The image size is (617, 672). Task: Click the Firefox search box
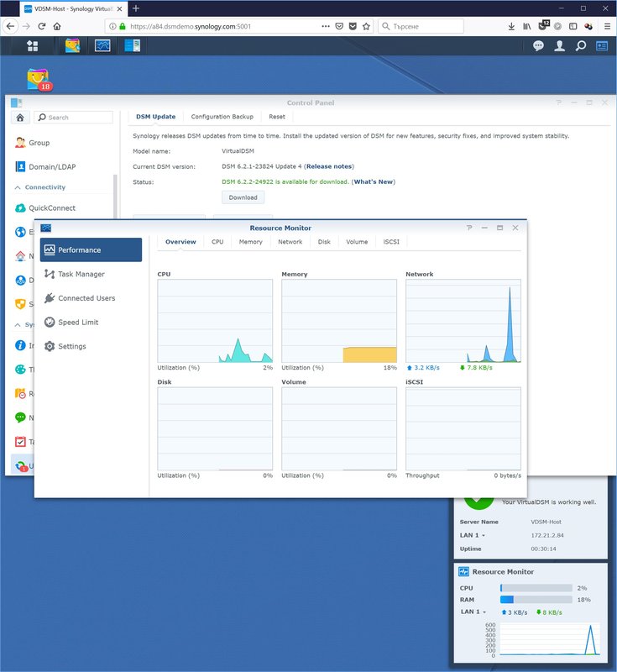pyautogui.click(x=421, y=26)
